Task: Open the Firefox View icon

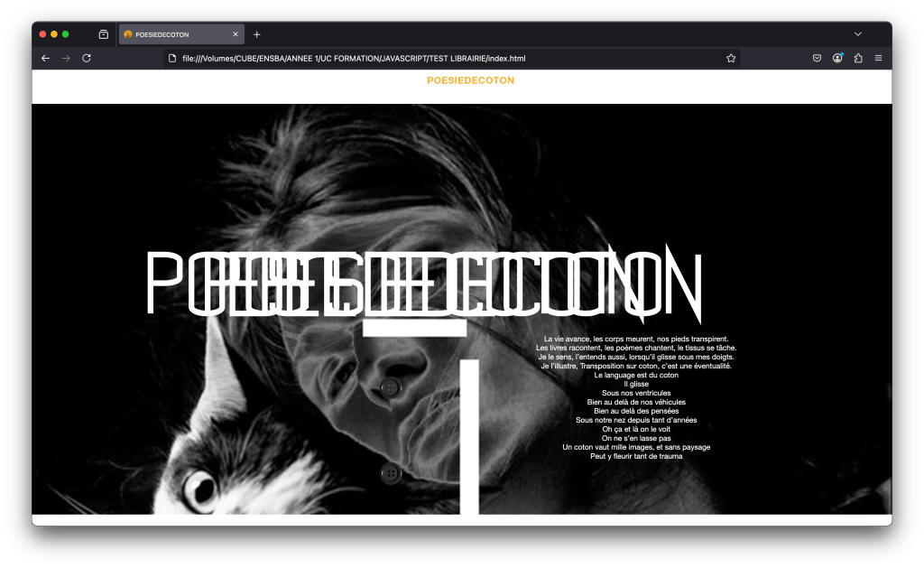Action: tap(104, 34)
